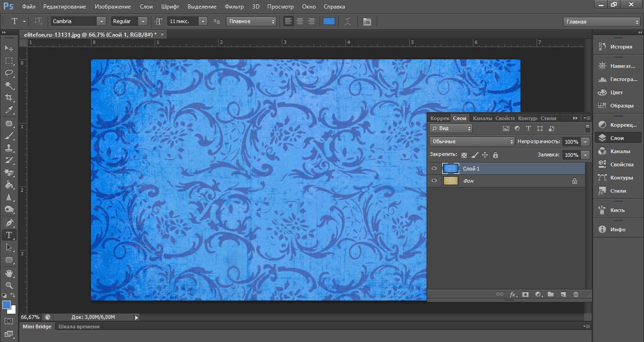Click the warp text icon
The width and height of the screenshot is (644, 342).
pyautogui.click(x=347, y=21)
